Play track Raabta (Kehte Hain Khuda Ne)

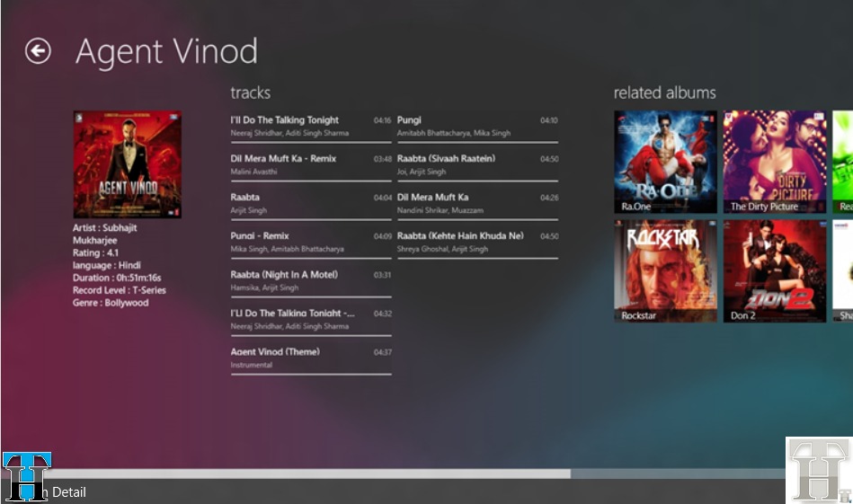477,243
